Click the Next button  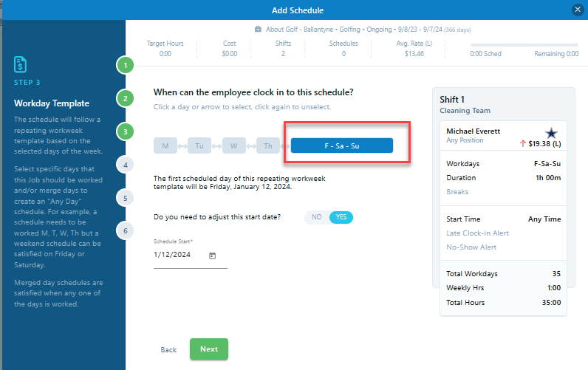pos(209,349)
